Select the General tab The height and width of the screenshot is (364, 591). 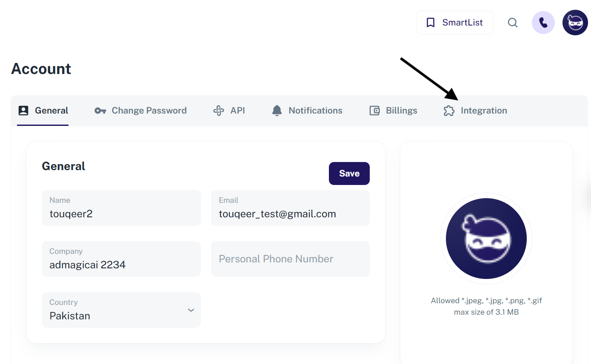(51, 111)
